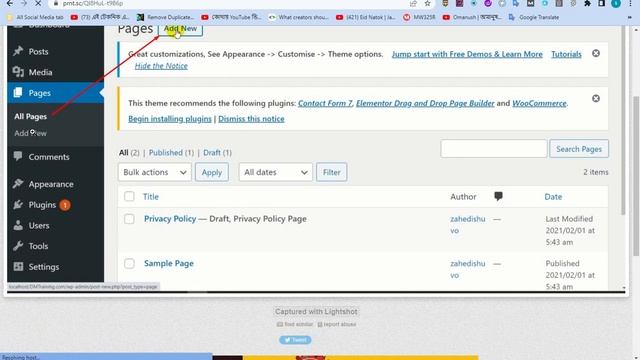Click the Tweet button below the screenshot
The image size is (640, 360).
click(295, 340)
